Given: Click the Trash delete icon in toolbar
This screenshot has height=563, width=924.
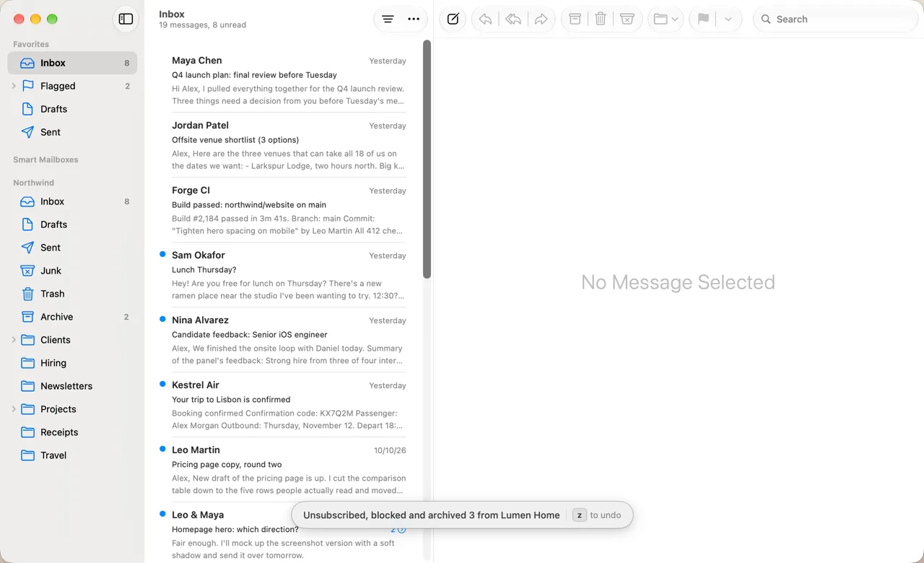Looking at the screenshot, I should point(601,19).
